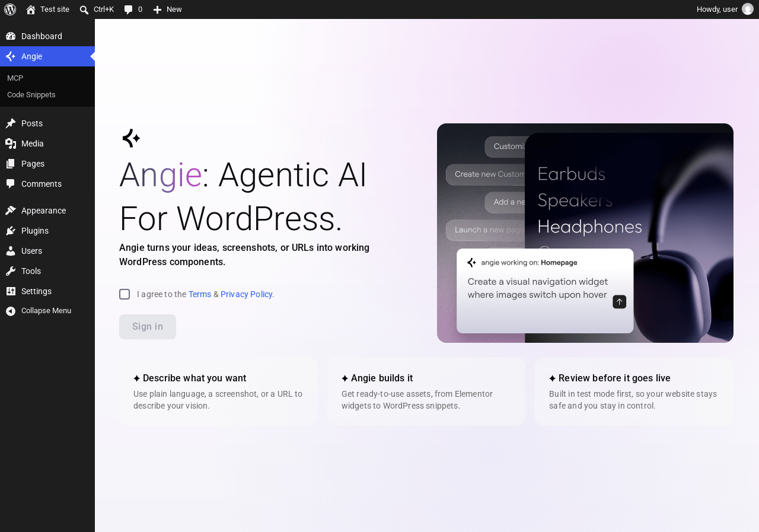Screen dimensions: 759x532
Task: Open the Terms link
Action: [200, 294]
